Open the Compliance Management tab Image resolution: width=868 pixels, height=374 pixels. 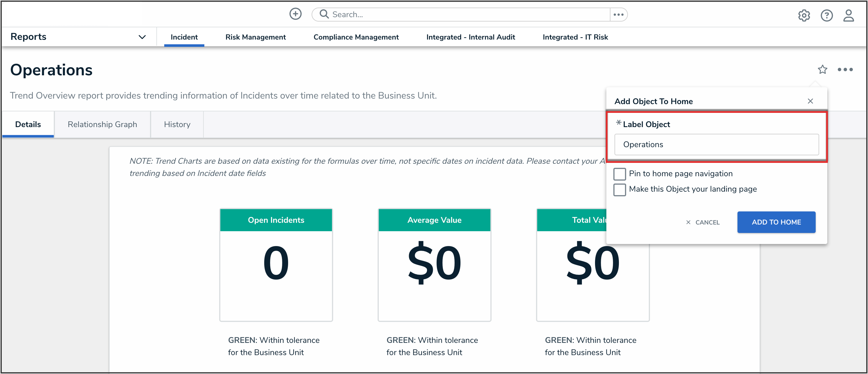pos(356,37)
